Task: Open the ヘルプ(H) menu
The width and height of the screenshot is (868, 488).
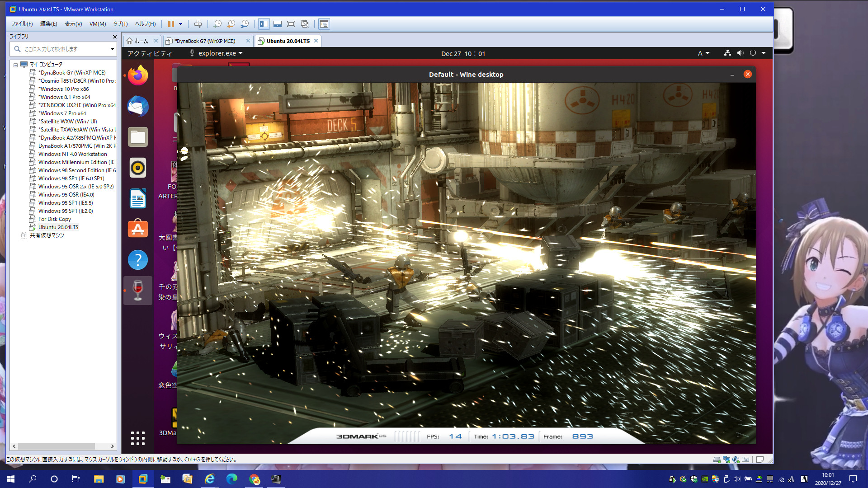Action: click(145, 24)
